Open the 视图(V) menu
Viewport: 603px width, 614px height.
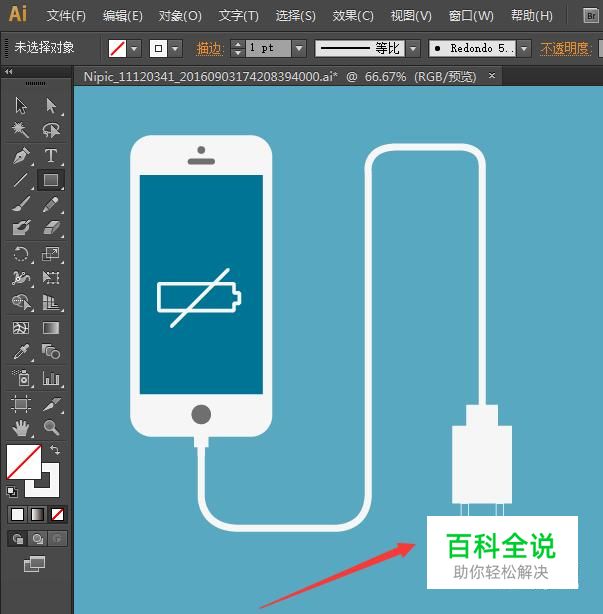(411, 16)
